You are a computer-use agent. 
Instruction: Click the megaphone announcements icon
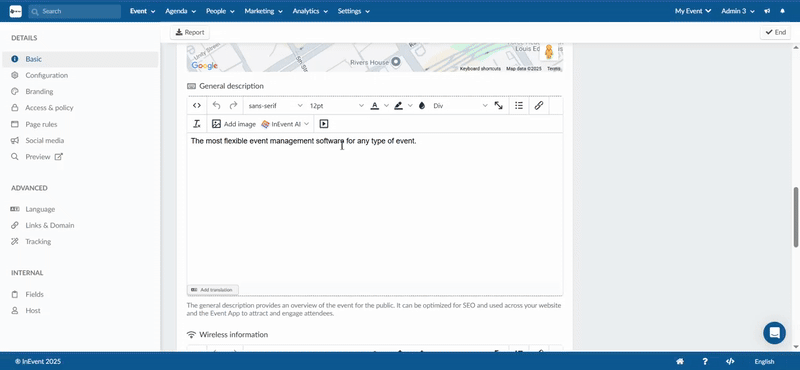tap(767, 11)
